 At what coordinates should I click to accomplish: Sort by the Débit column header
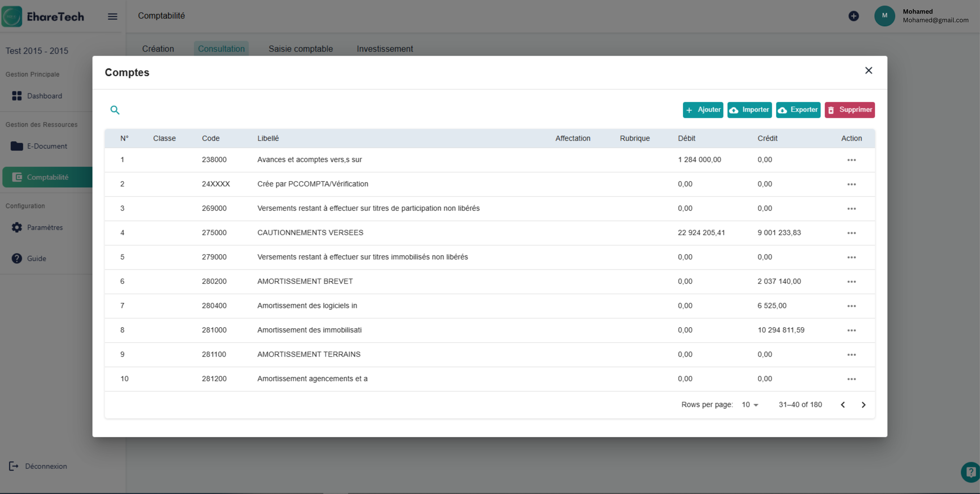point(686,138)
